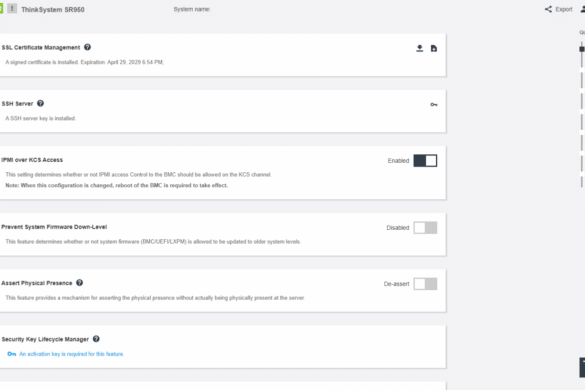
Task: Open the activation key required link
Action: (71, 354)
